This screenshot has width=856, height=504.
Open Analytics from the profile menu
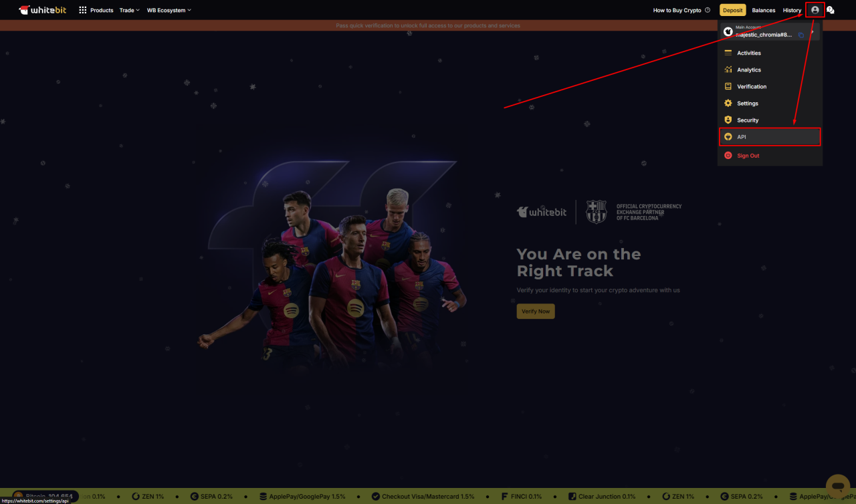748,70
